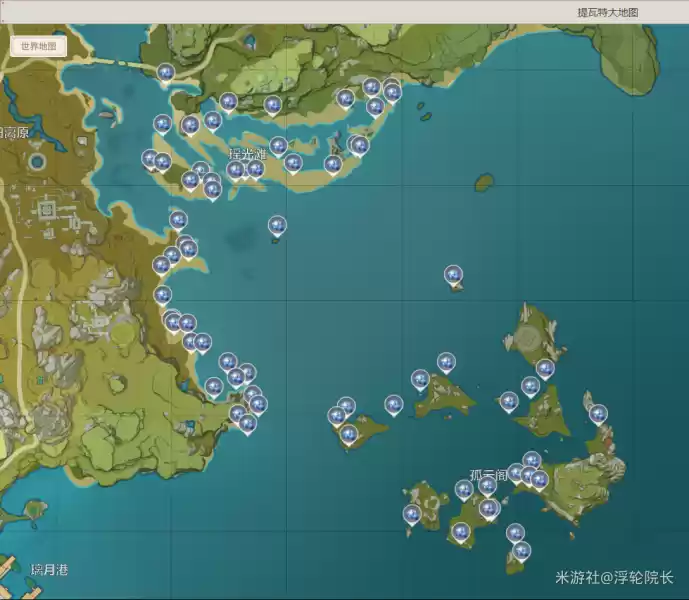Image resolution: width=689 pixels, height=600 pixels.
Task: Select the lone marker in the sea south of 瑶光滩
Action: pyautogui.click(x=277, y=226)
